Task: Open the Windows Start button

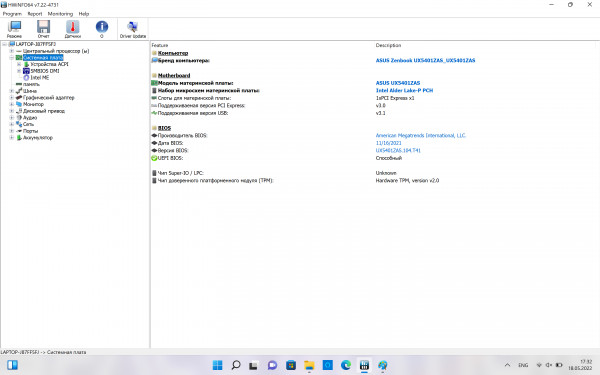Action: pyautogui.click(x=217, y=365)
